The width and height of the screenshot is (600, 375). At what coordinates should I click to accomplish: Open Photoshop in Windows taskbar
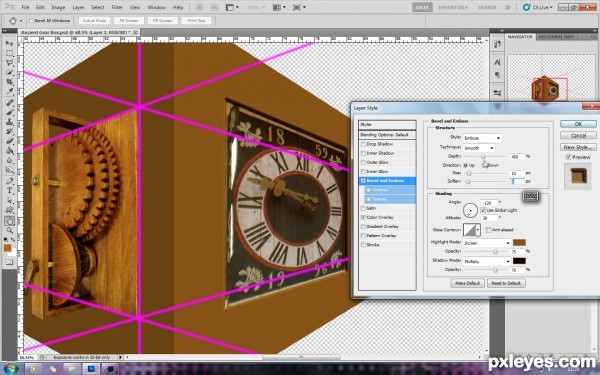pos(91,369)
